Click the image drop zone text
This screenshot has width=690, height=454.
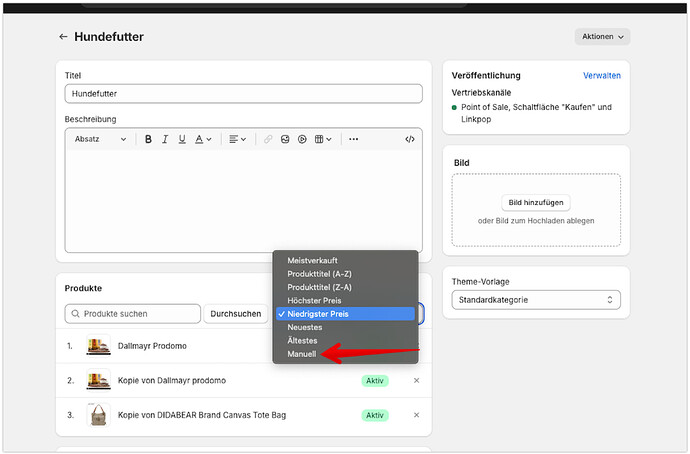point(536,221)
